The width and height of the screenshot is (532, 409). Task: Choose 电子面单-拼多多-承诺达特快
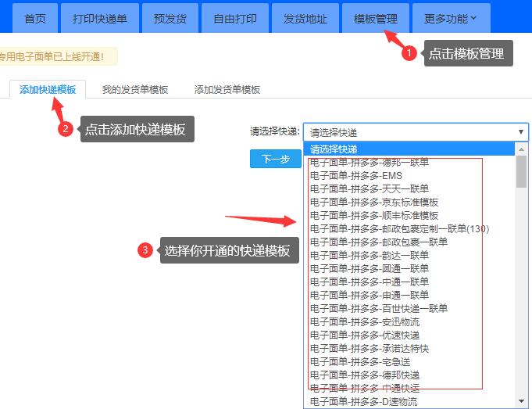(409, 348)
